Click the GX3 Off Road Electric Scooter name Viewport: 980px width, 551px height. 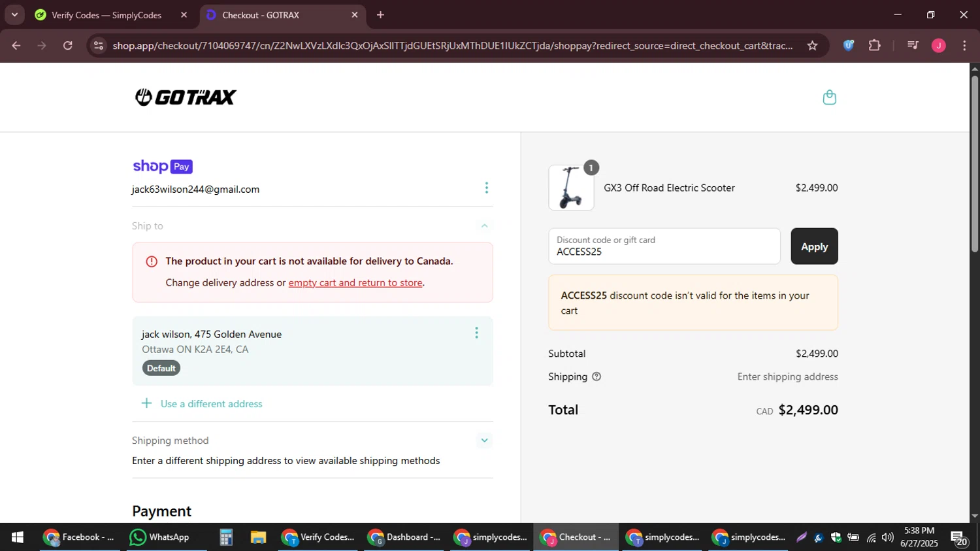click(x=669, y=188)
